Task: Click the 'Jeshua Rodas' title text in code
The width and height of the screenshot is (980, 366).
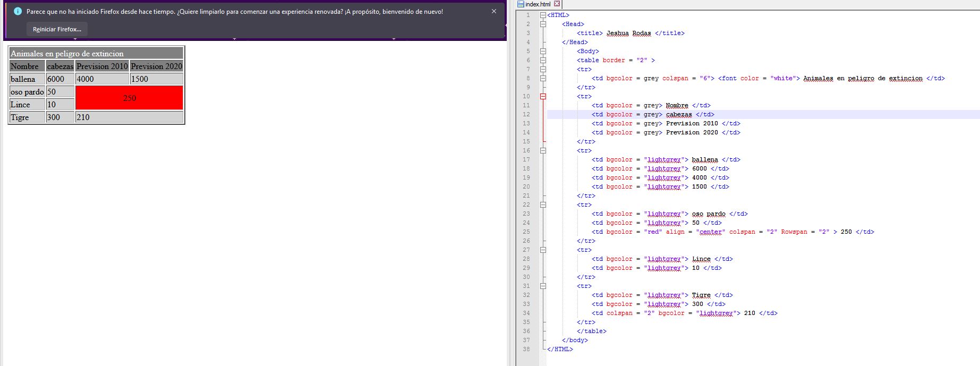Action: [628, 33]
